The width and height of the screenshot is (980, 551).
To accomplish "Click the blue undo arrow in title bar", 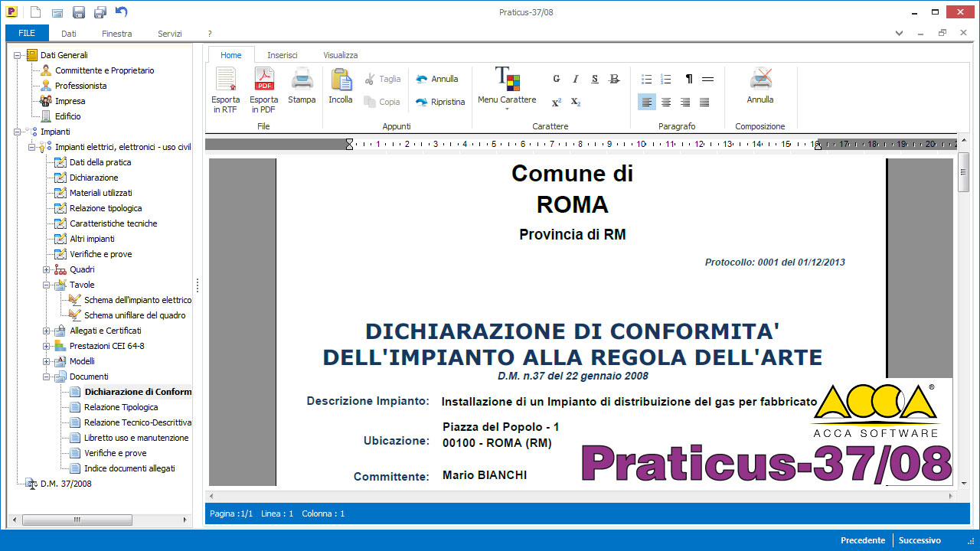I will (x=121, y=11).
